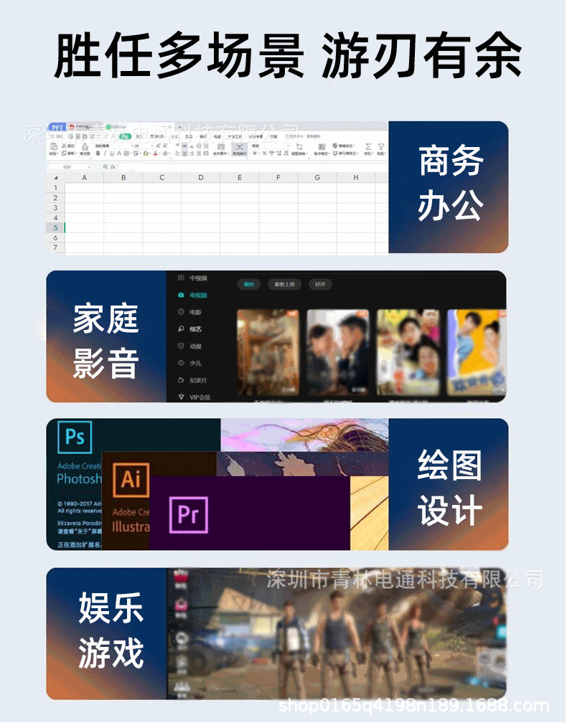Image resolution: width=567 pixels, height=728 pixels.
Task: Select column A header
Action: [84, 177]
